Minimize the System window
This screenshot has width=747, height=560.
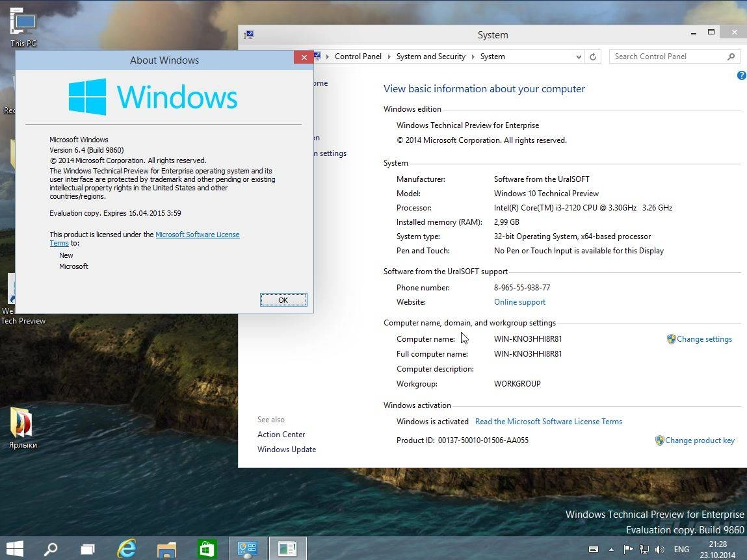coord(694,32)
